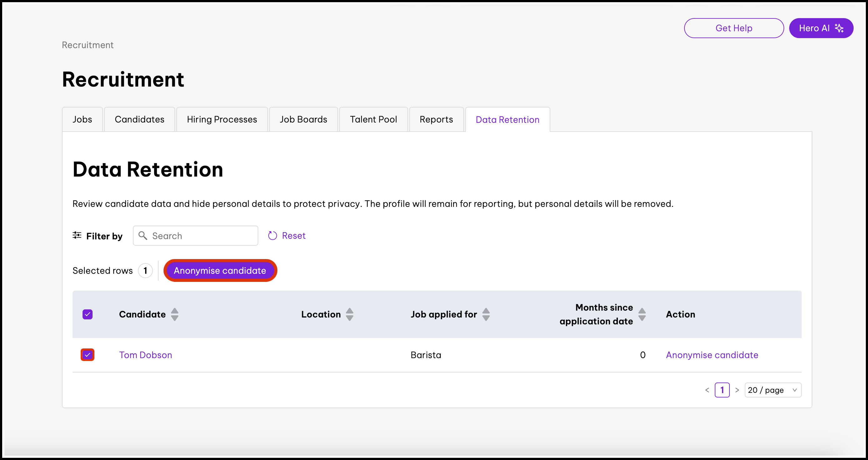Go to next page arrow

737,390
